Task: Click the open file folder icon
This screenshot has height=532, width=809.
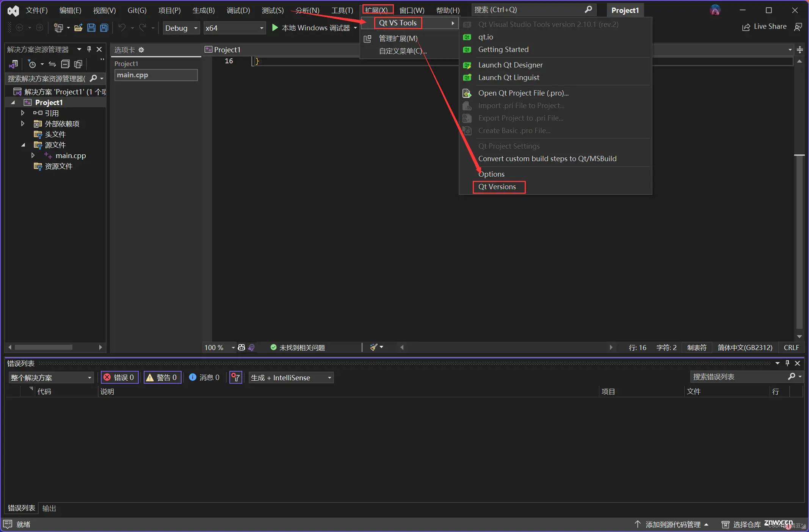Action: 78,28
